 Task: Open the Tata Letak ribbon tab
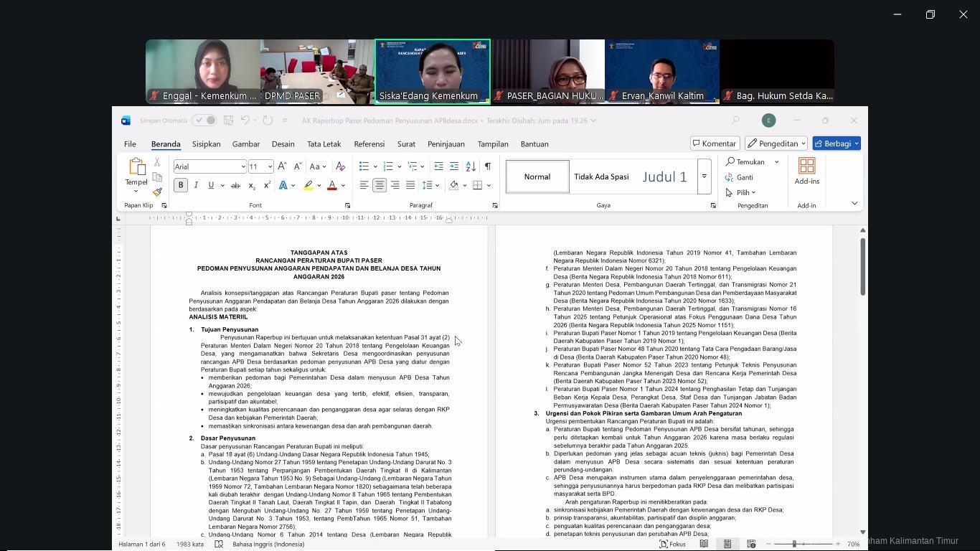point(324,144)
